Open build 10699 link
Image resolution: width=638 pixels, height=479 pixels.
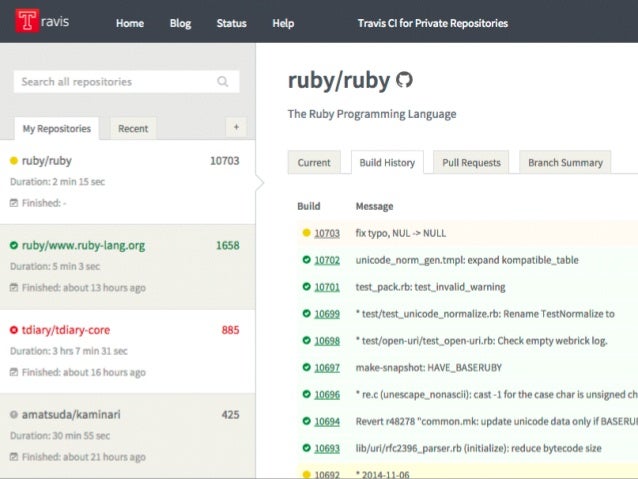point(327,314)
